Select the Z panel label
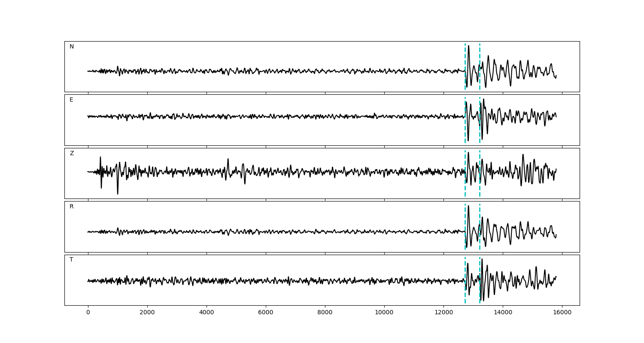644x343 pixels. (72, 153)
